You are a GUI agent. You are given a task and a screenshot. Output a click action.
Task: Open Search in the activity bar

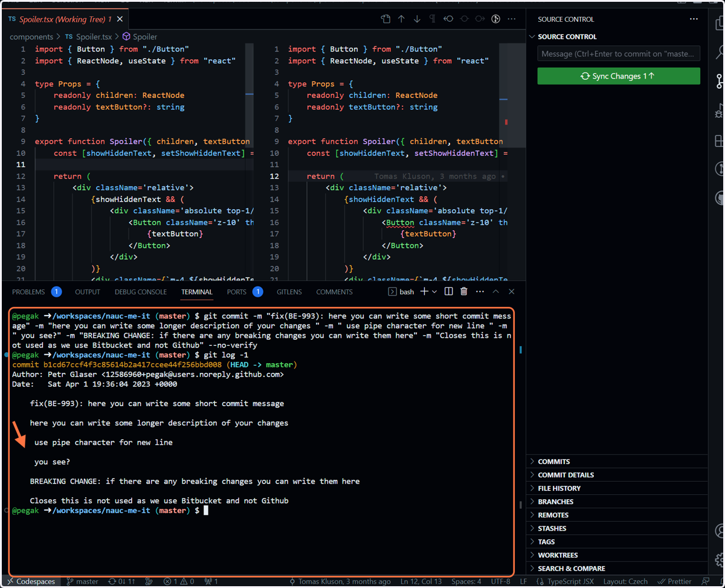click(x=719, y=53)
